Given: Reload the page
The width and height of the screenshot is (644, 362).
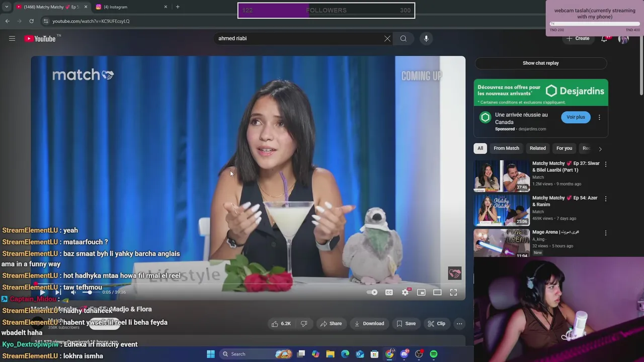Looking at the screenshot, I should click(x=31, y=21).
